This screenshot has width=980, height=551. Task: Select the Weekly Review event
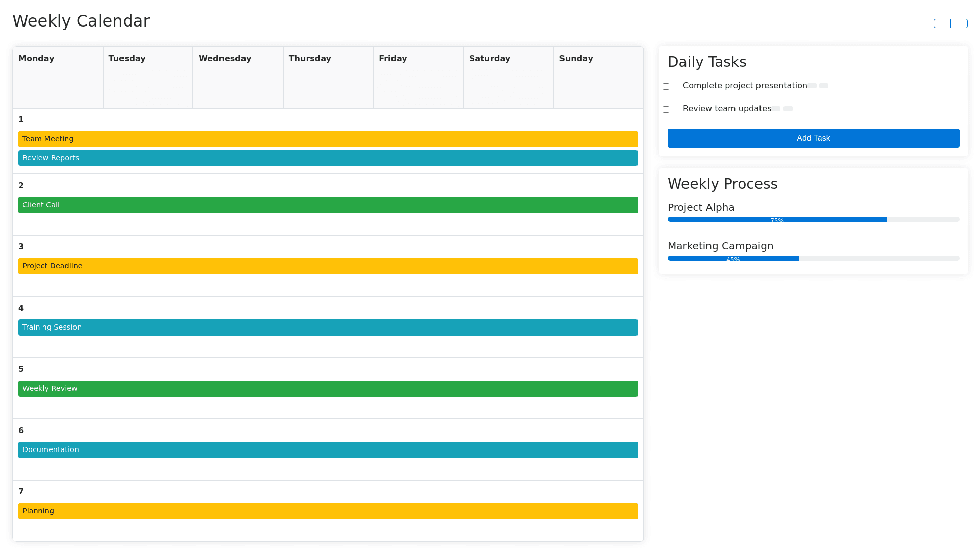328,389
